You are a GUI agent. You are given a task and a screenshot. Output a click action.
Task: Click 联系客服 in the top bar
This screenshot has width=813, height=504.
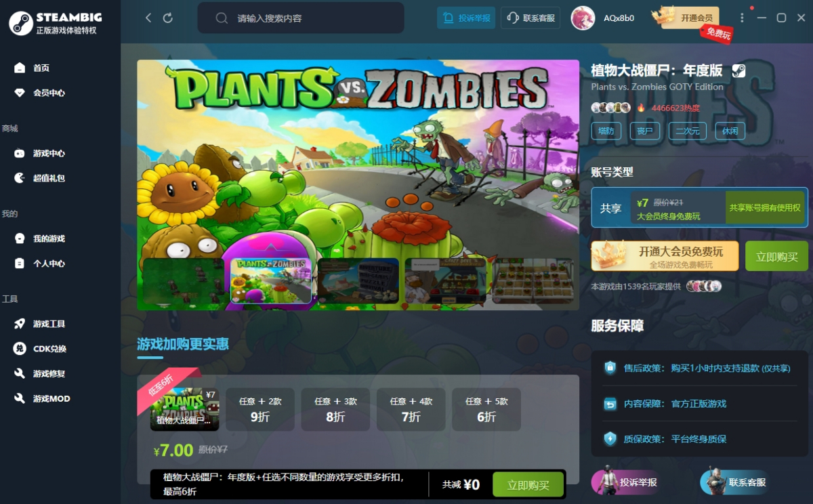[530, 18]
